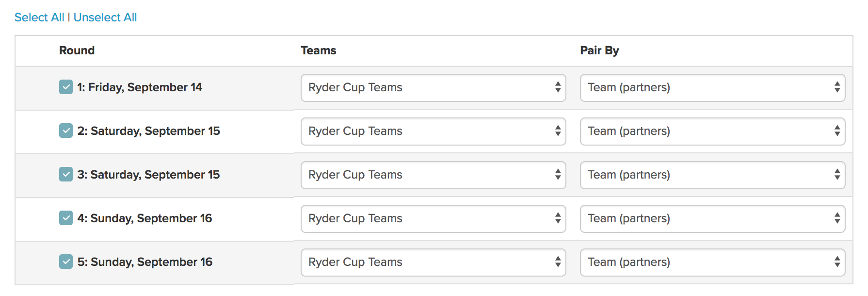The image size is (868, 296).
Task: Open Teams dropdown for round 3
Action: coord(433,175)
